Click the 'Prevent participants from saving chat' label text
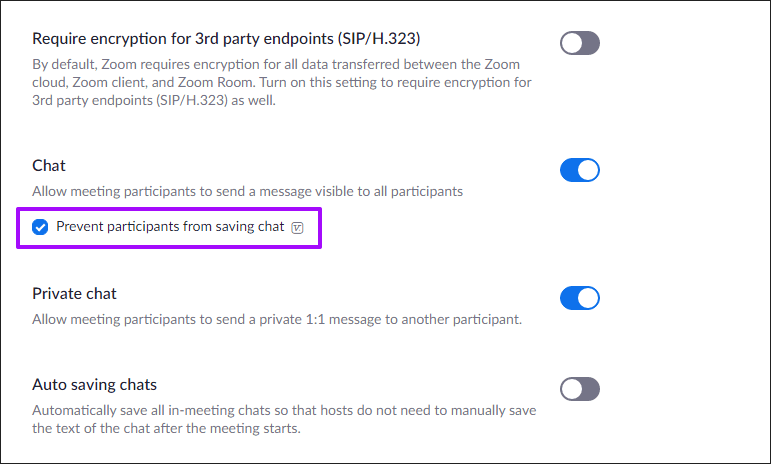Image resolution: width=771 pixels, height=464 pixels. [x=170, y=227]
